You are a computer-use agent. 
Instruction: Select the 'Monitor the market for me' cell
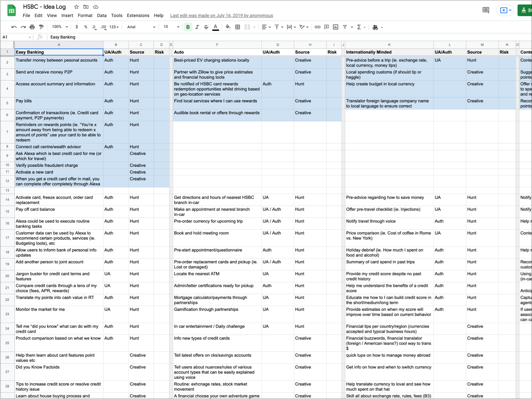tap(59, 314)
